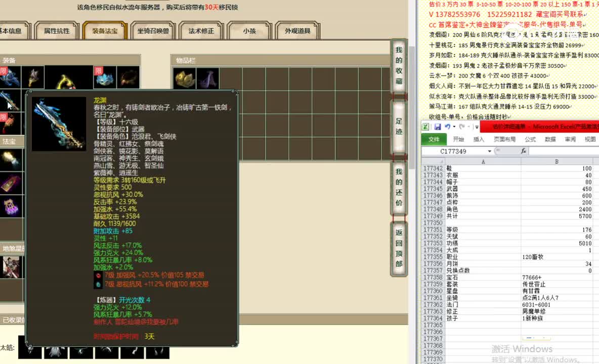Select the gold armor item in 物品栏
Screen dimensions: 599x364
[x=185, y=78]
